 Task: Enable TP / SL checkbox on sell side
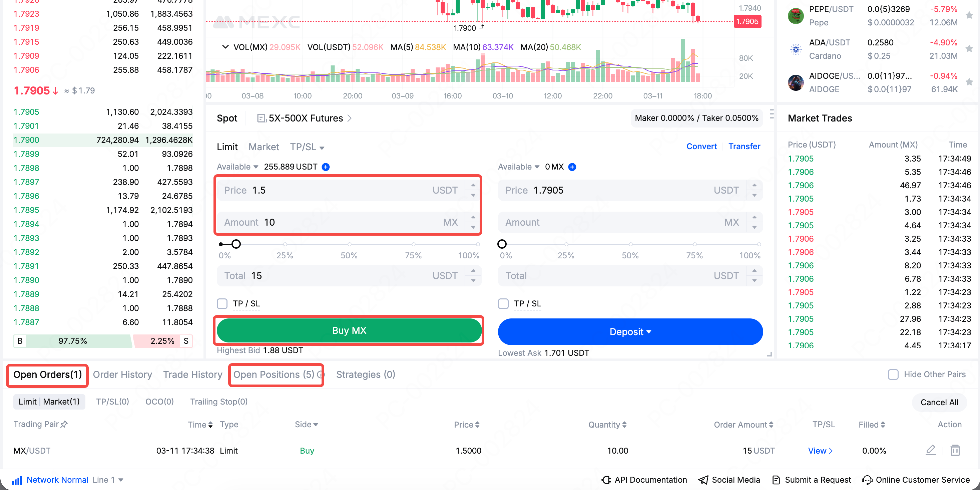click(x=503, y=303)
